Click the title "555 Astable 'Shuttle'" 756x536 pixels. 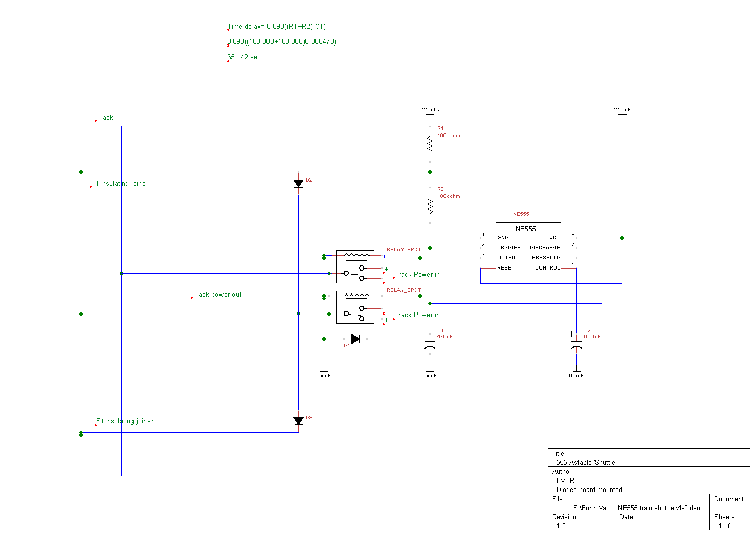coord(587,462)
